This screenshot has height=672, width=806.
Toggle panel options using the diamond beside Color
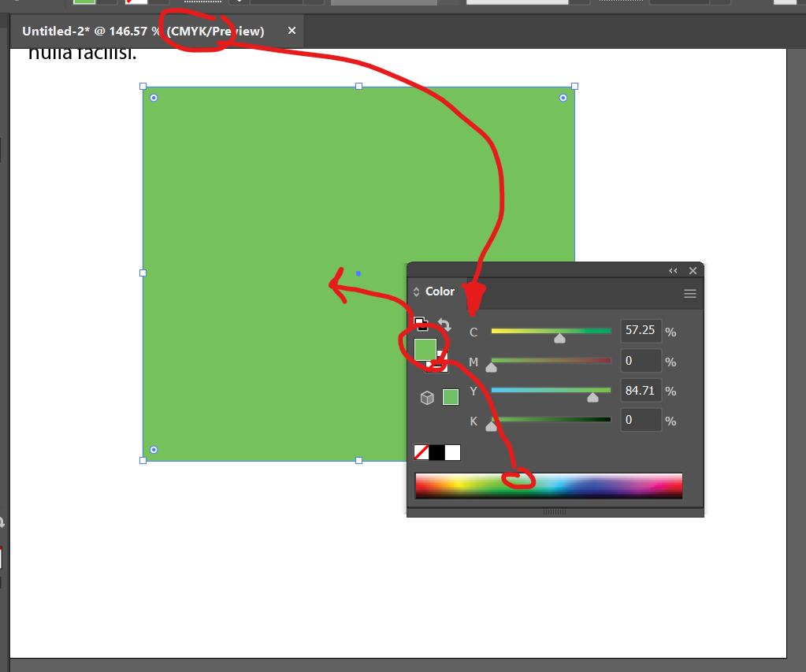pos(417,291)
